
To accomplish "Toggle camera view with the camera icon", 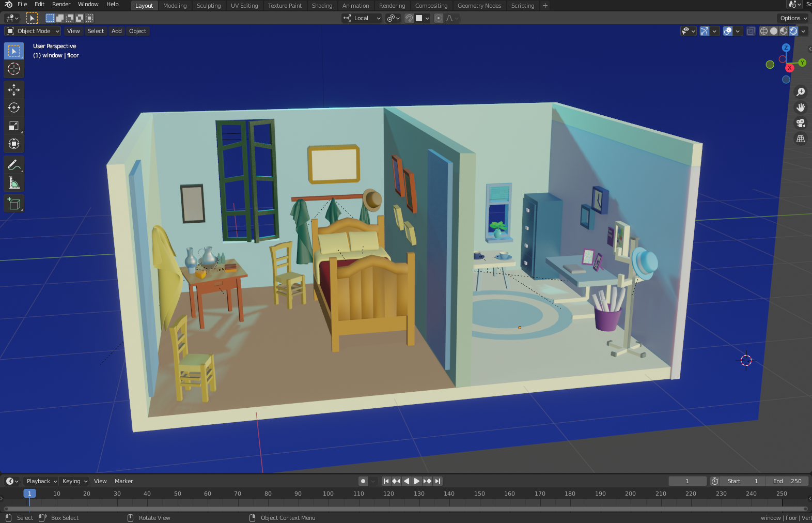I will 801,123.
